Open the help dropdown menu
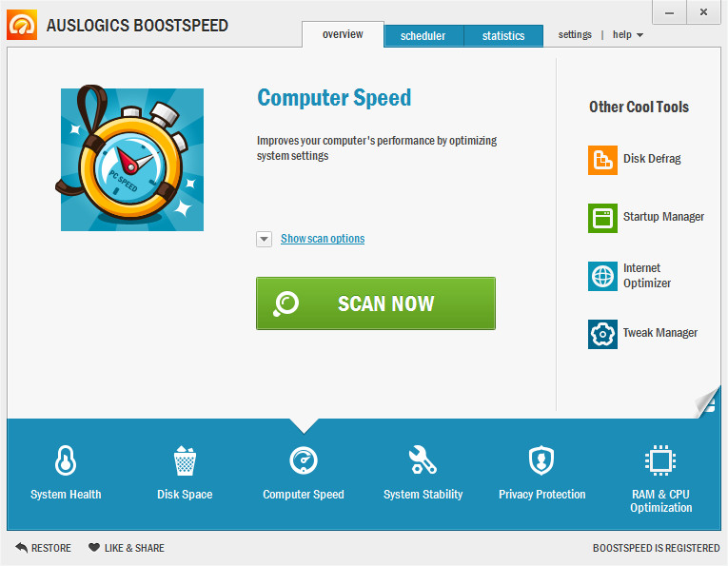Image resolution: width=728 pixels, height=566 pixels. [628, 35]
